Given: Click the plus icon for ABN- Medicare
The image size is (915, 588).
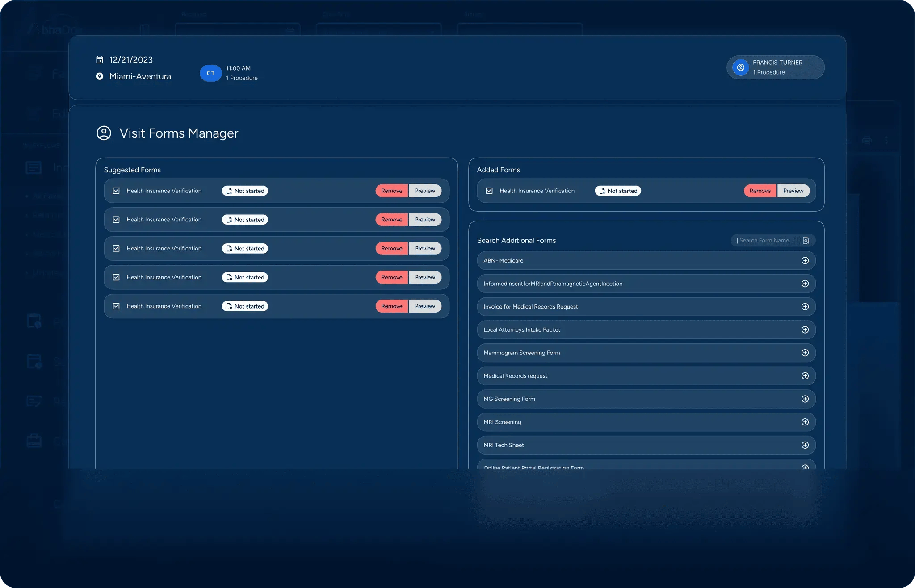Looking at the screenshot, I should pos(805,260).
